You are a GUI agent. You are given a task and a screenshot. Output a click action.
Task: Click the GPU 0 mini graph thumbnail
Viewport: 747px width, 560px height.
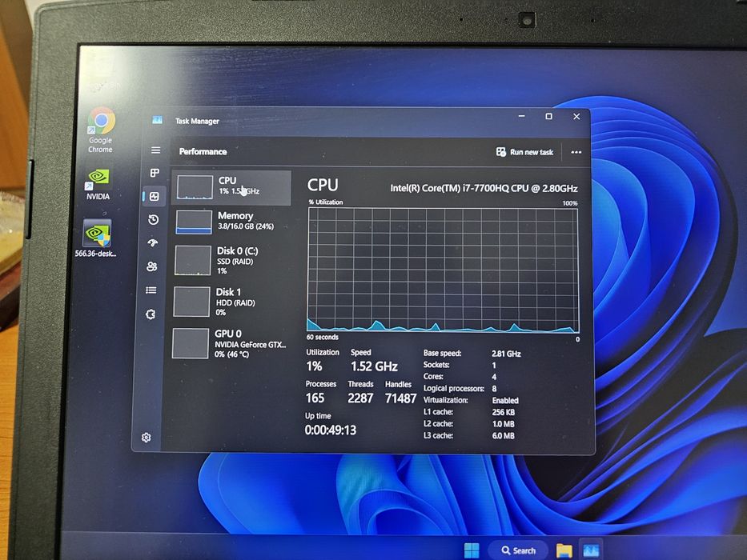tap(191, 343)
